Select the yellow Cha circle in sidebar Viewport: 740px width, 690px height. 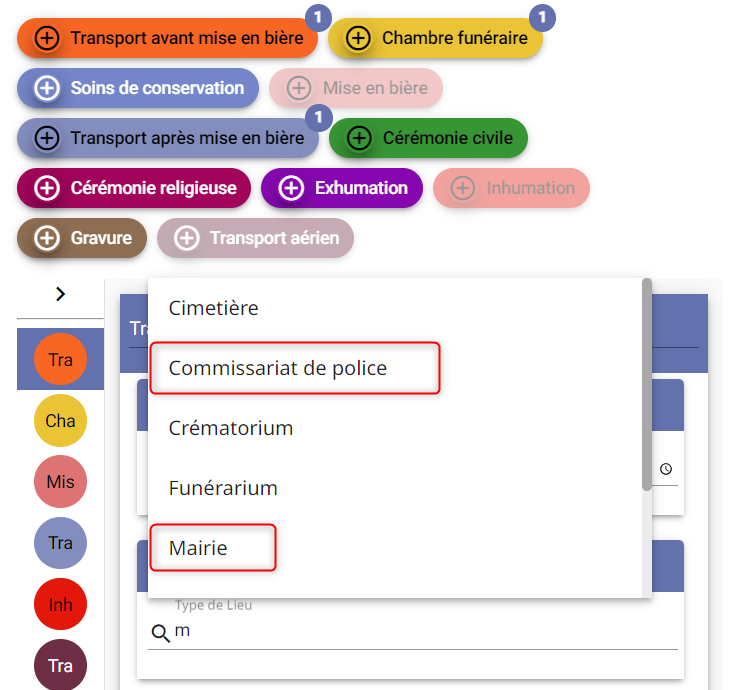(x=60, y=421)
